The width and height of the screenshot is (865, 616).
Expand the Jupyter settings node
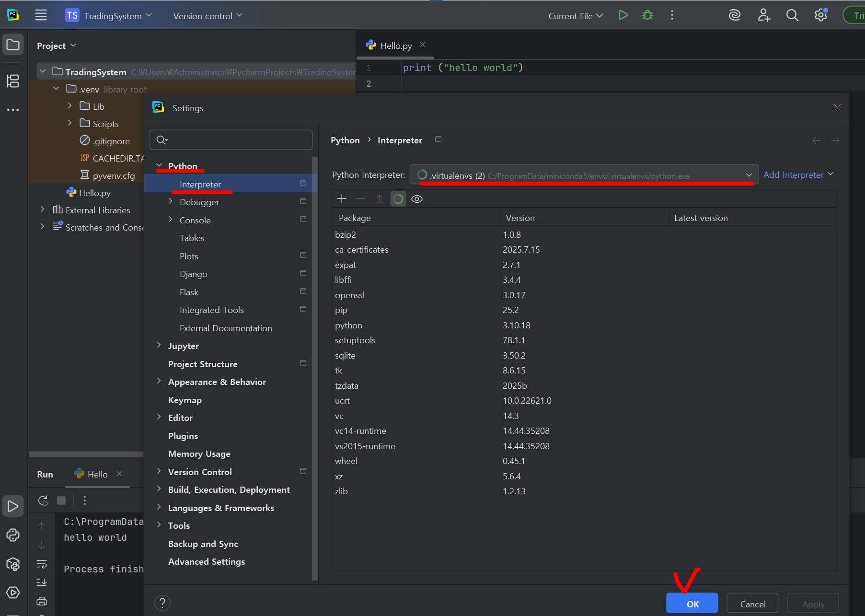[159, 345]
